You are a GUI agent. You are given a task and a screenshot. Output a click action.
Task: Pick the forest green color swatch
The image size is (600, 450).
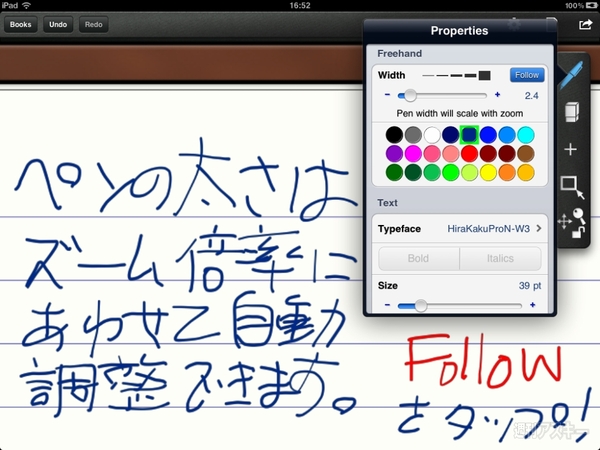pyautogui.click(x=413, y=173)
